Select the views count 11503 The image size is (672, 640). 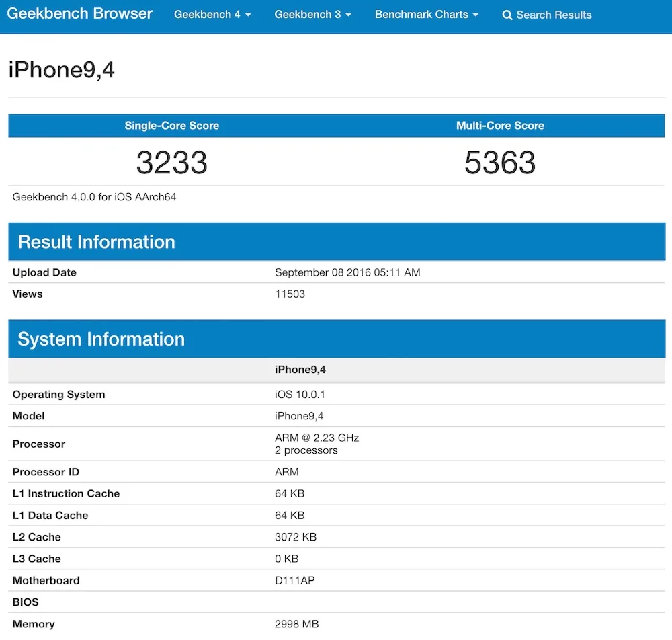(x=290, y=294)
